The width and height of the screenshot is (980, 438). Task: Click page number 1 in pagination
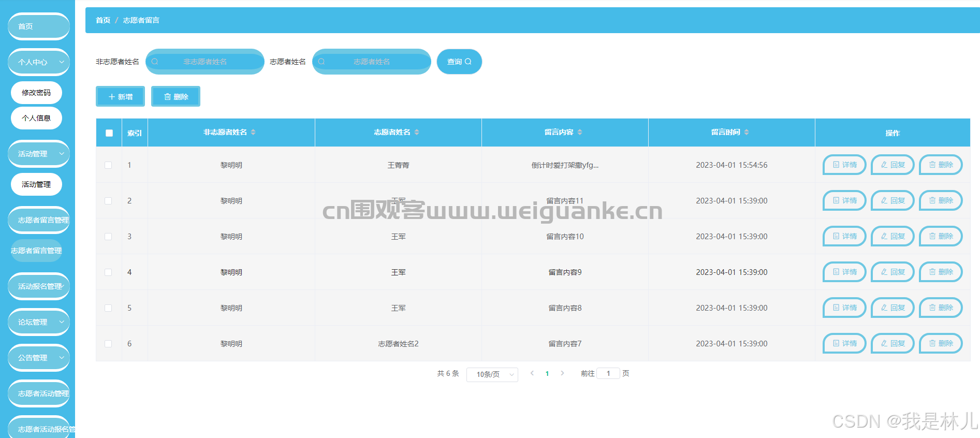coord(547,373)
